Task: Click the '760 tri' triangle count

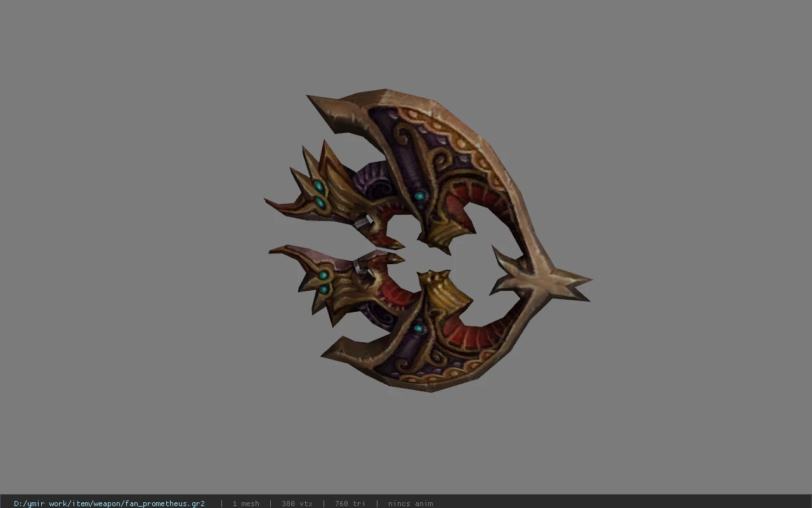Action: pyautogui.click(x=350, y=504)
